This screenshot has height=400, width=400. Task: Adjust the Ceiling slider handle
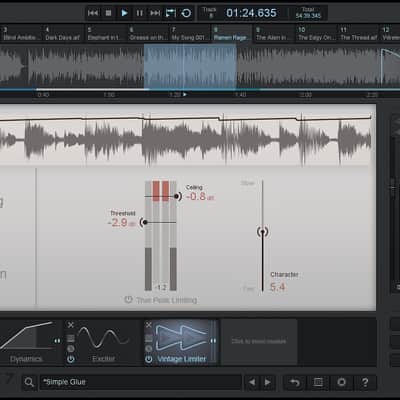pyautogui.click(x=178, y=196)
